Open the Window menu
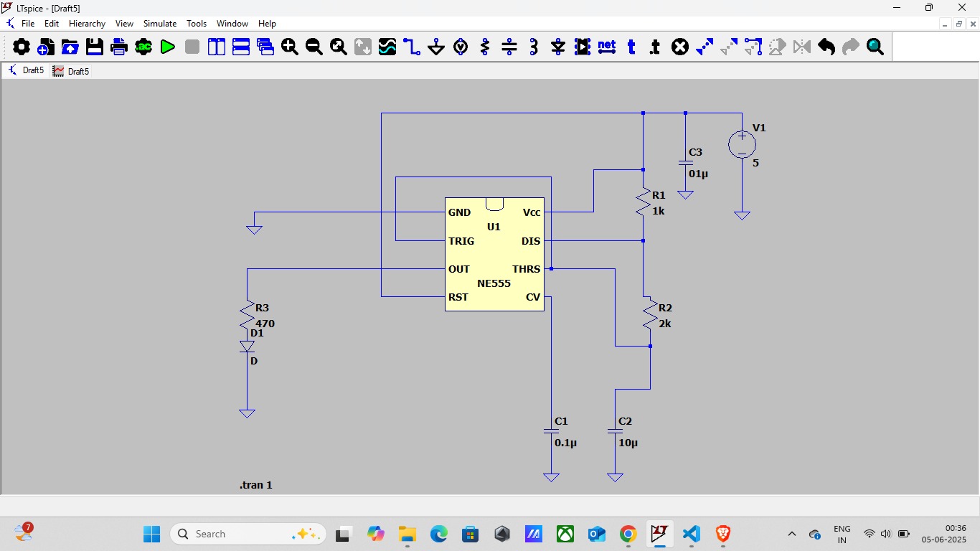Viewport: 980px width, 551px height. point(232,24)
